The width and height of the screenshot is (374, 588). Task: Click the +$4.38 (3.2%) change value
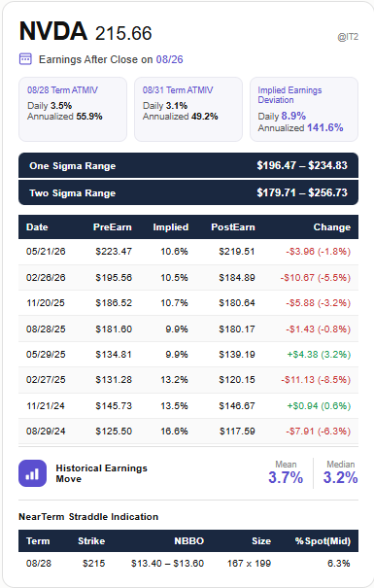click(319, 355)
